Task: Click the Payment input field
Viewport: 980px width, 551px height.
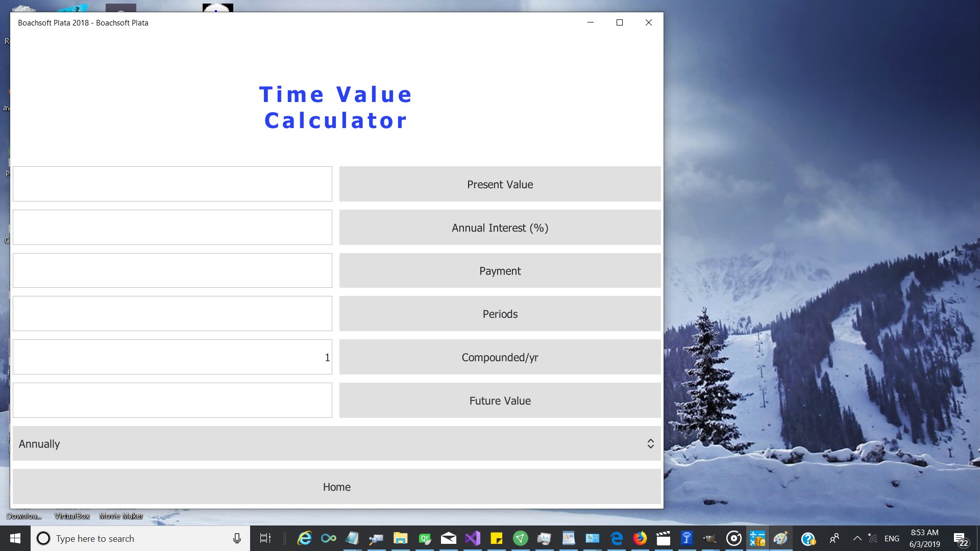Action: point(172,270)
